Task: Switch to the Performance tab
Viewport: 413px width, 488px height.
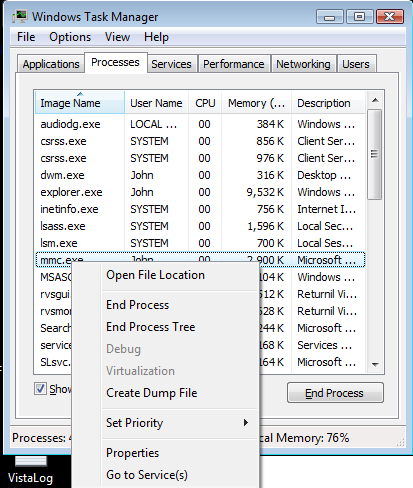Action: [x=234, y=64]
